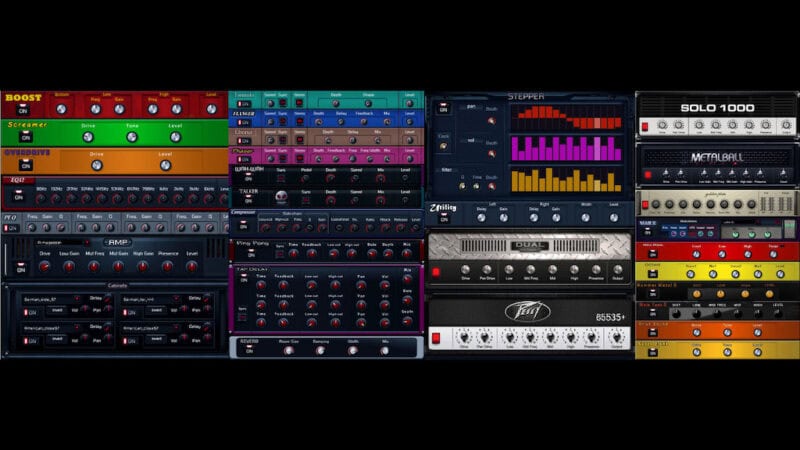Click the Solo 1000 Output knob
This screenshot has height=450, width=800.
tap(786, 125)
